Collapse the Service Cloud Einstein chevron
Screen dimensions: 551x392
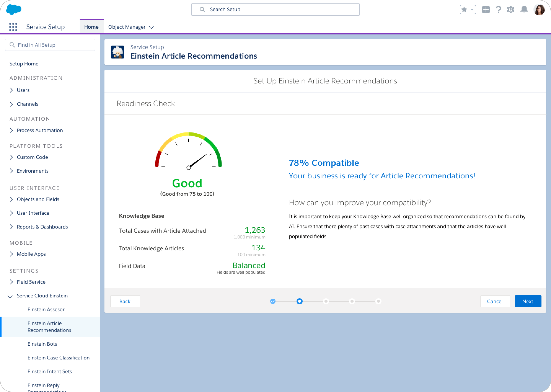coord(10,296)
